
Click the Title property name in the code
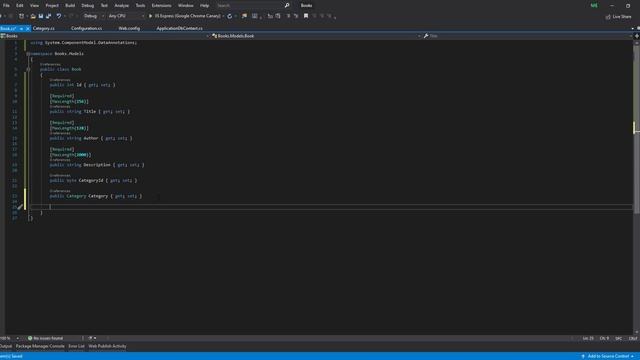(x=90, y=111)
